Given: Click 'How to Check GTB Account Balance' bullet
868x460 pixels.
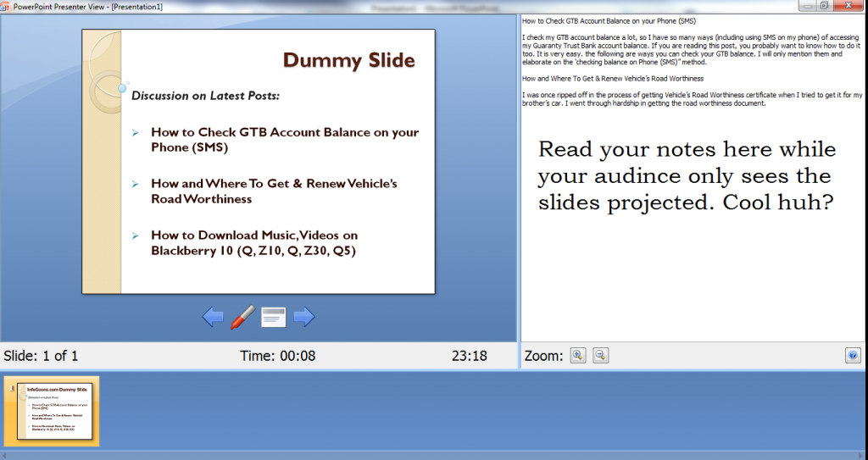Looking at the screenshot, I should [285, 140].
